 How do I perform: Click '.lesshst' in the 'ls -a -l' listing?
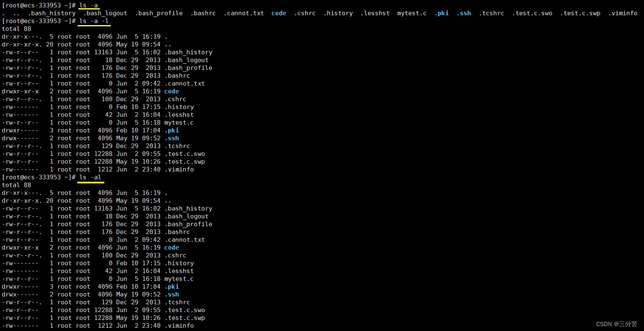click(179, 115)
